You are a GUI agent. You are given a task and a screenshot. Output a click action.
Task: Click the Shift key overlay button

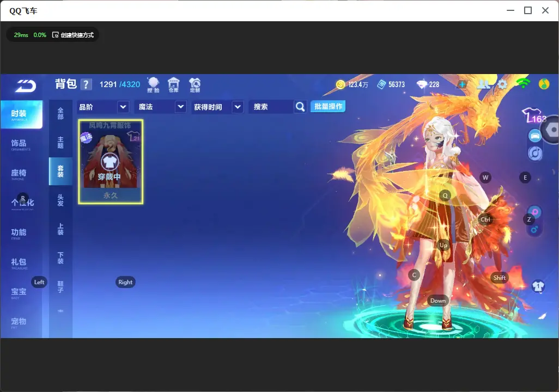pos(499,278)
